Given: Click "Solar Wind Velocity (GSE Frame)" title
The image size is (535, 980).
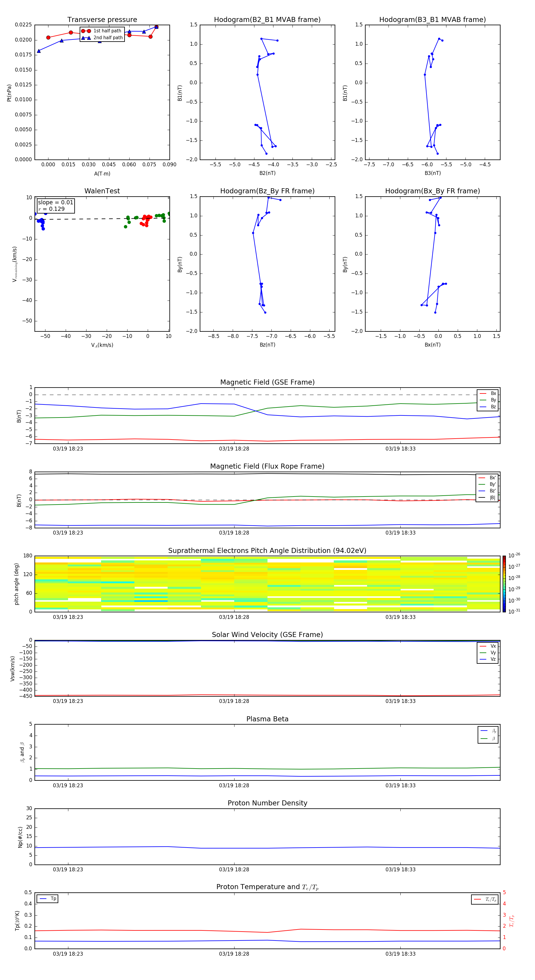Looking at the screenshot, I should click(267, 635).
